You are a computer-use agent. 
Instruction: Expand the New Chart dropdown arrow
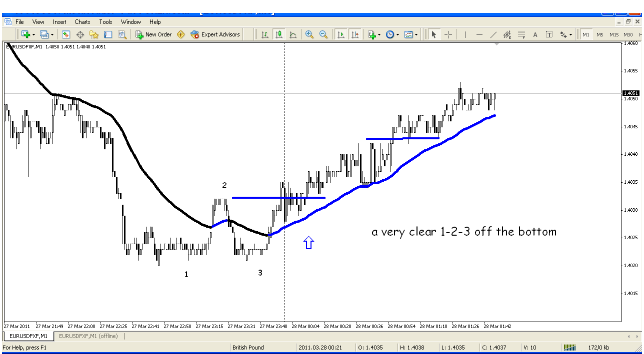click(33, 35)
